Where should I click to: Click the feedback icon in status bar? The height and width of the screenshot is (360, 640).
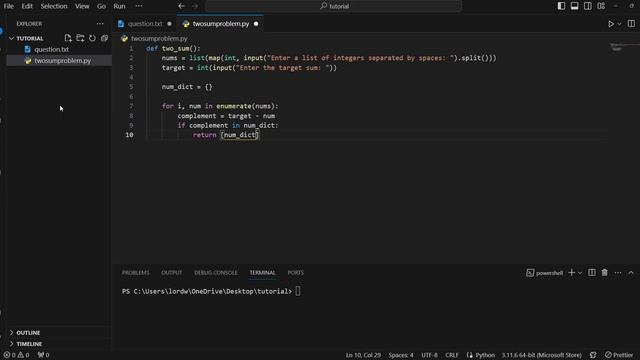[593, 355]
